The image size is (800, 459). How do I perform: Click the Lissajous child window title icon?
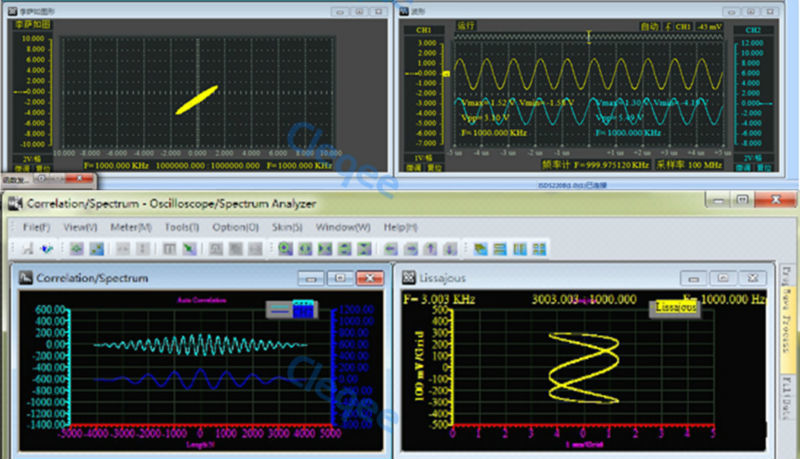410,278
